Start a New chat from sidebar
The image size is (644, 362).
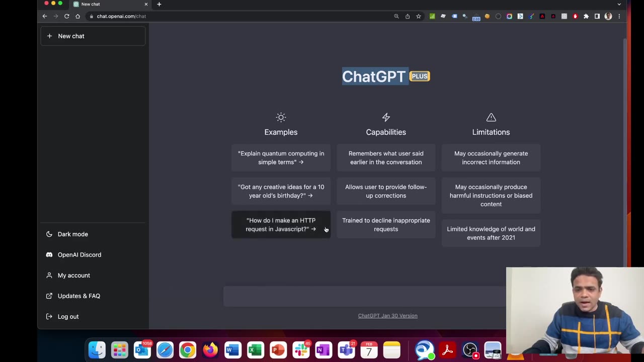[93, 36]
